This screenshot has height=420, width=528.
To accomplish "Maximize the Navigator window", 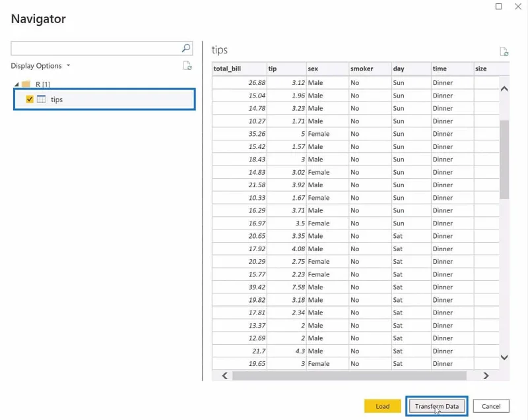I will pos(499,7).
